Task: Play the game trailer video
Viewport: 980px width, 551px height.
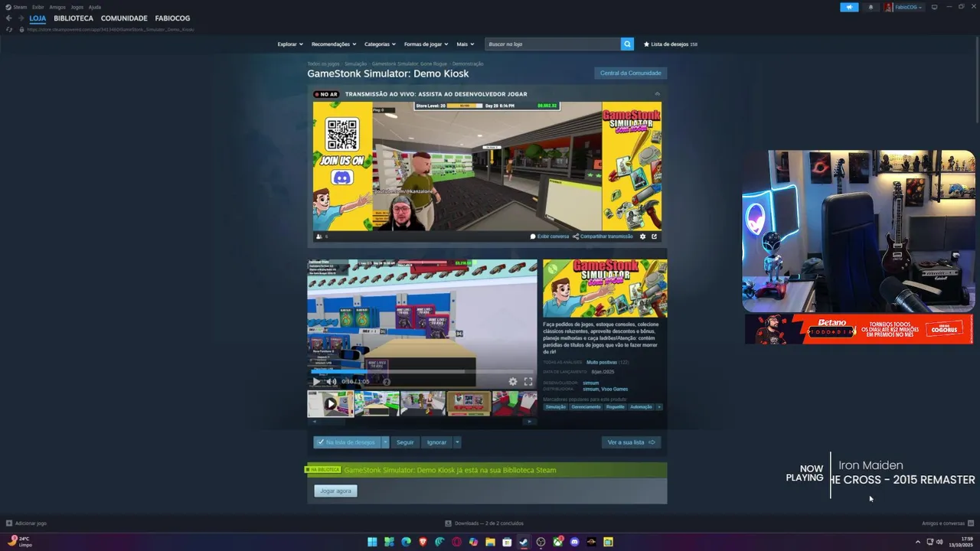Action: click(x=316, y=381)
